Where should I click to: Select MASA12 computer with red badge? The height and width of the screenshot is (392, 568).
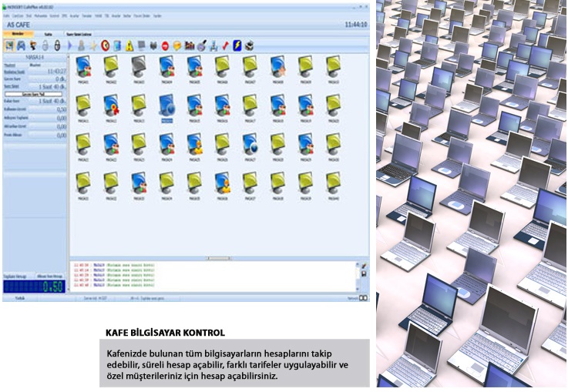[111, 105]
